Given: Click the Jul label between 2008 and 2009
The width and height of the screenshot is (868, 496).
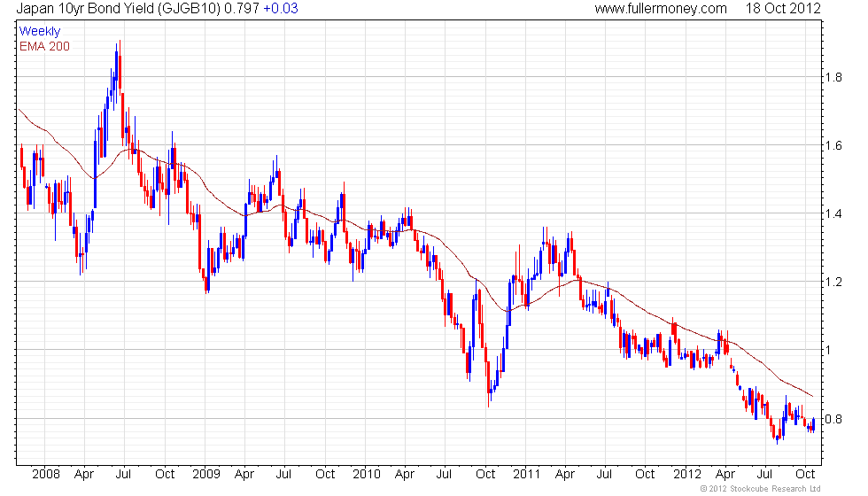Looking at the screenshot, I should click(123, 474).
